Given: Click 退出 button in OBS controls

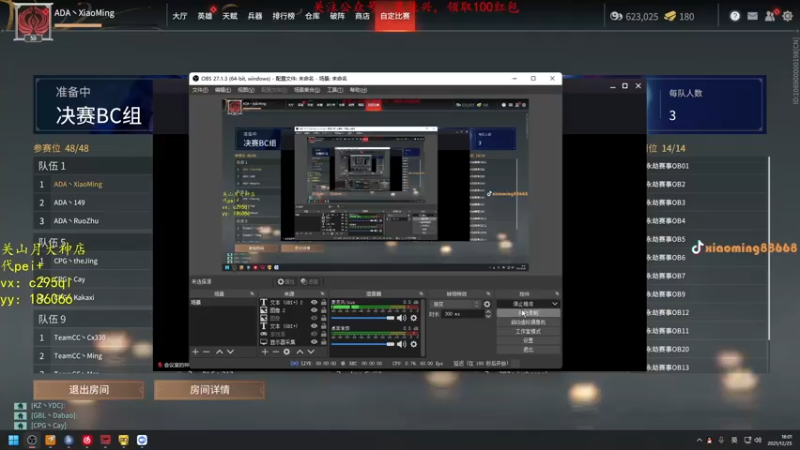Looking at the screenshot, I should coord(528,349).
